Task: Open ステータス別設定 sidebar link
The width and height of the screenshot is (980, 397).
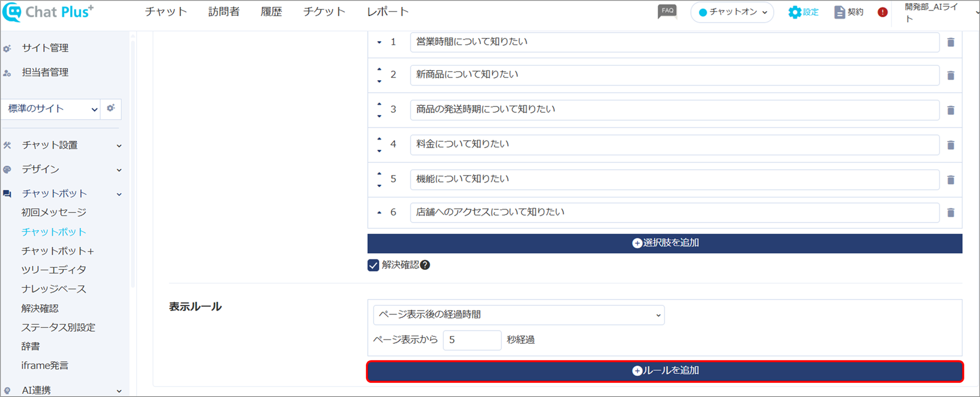Action: (x=59, y=327)
